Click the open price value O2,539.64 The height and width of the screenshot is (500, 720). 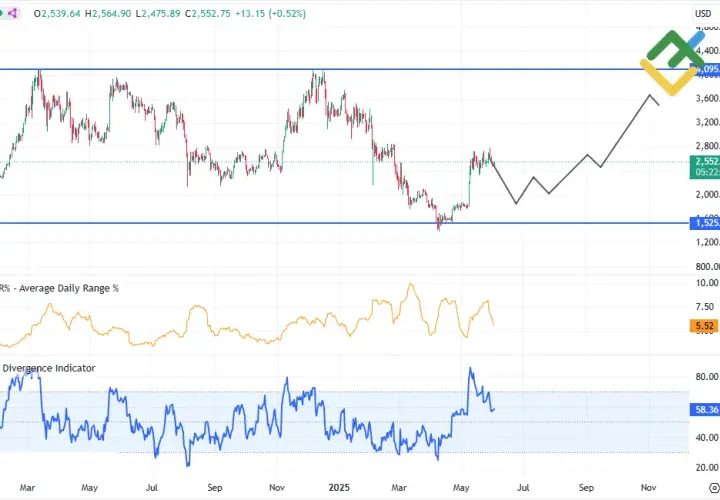click(57, 14)
